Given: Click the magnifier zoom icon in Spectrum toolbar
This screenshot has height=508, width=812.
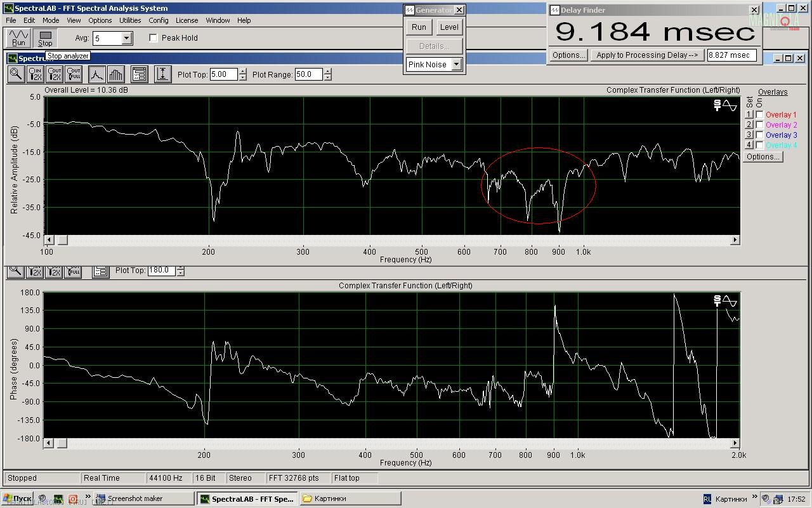Looking at the screenshot, I should [16, 74].
